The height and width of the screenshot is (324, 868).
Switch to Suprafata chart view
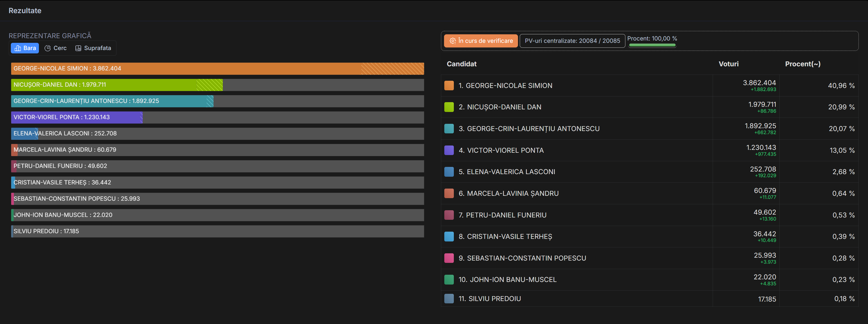point(93,48)
